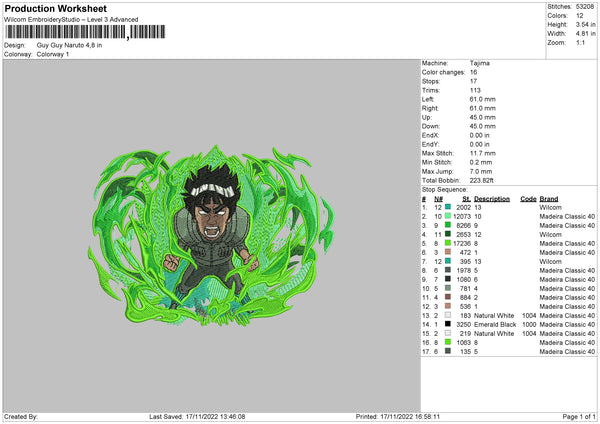
Task: Click the bright green swatch in stop row 5
Action: tap(448, 243)
